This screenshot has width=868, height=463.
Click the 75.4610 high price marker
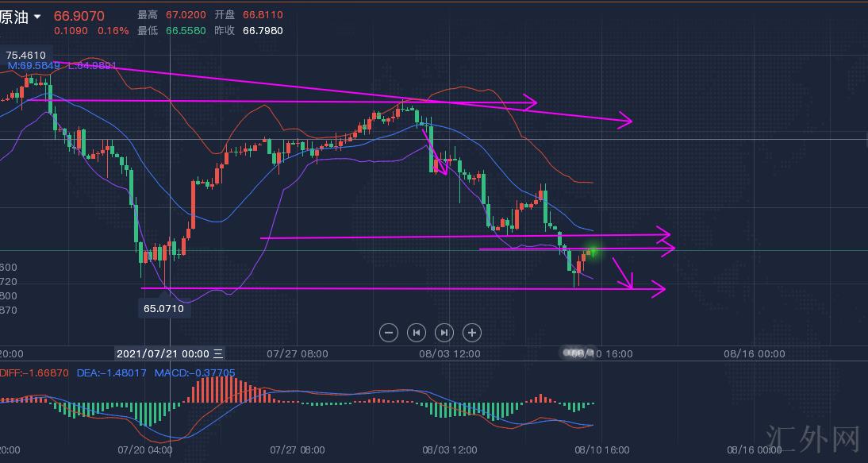pos(26,56)
